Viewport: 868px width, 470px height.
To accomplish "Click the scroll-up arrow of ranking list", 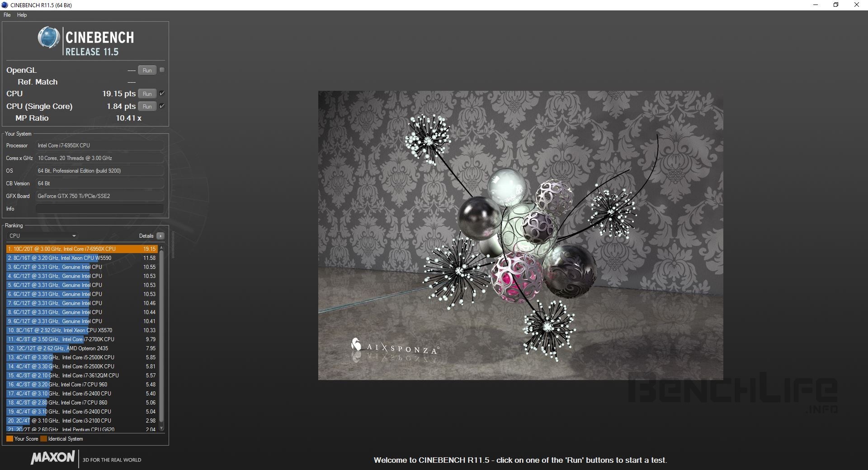I will click(x=161, y=248).
